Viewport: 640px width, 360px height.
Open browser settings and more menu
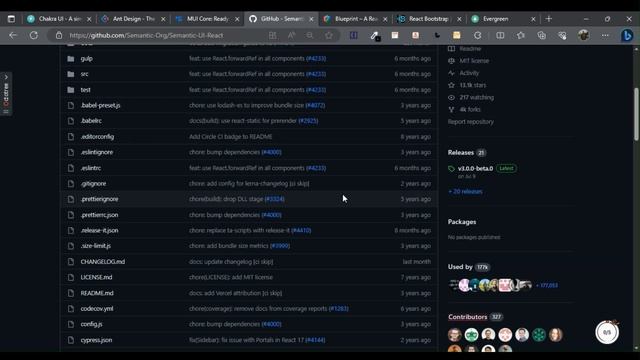click(605, 36)
